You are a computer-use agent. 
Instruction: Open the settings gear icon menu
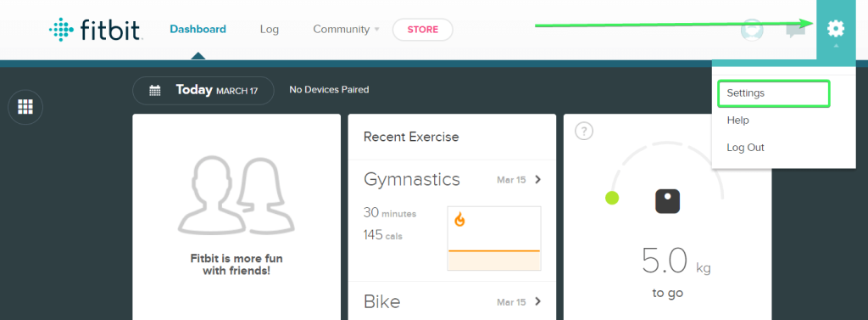point(835,28)
